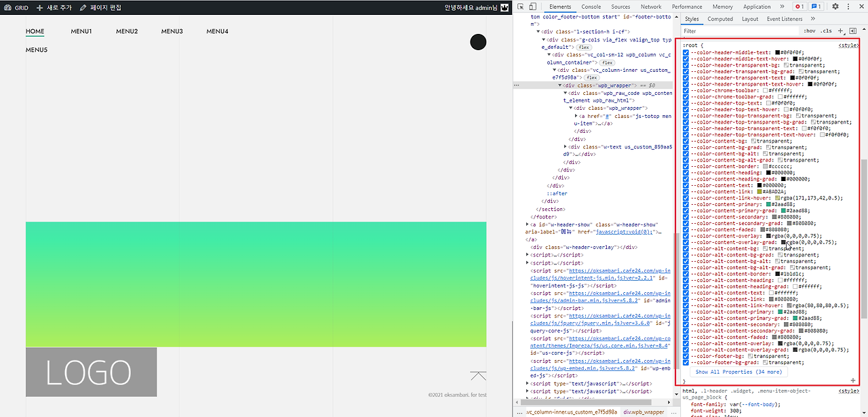Uncheck --color-content-text property
The image size is (868, 417).
click(x=686, y=185)
